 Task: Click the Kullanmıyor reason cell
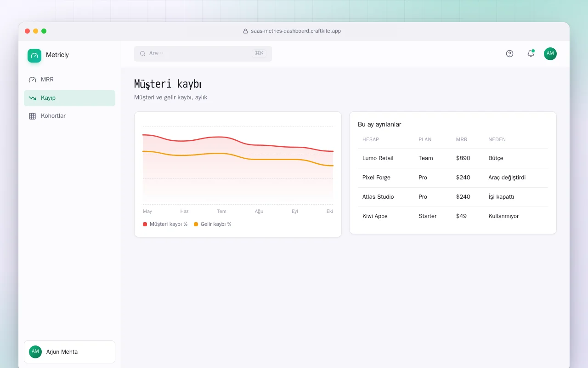(503, 216)
